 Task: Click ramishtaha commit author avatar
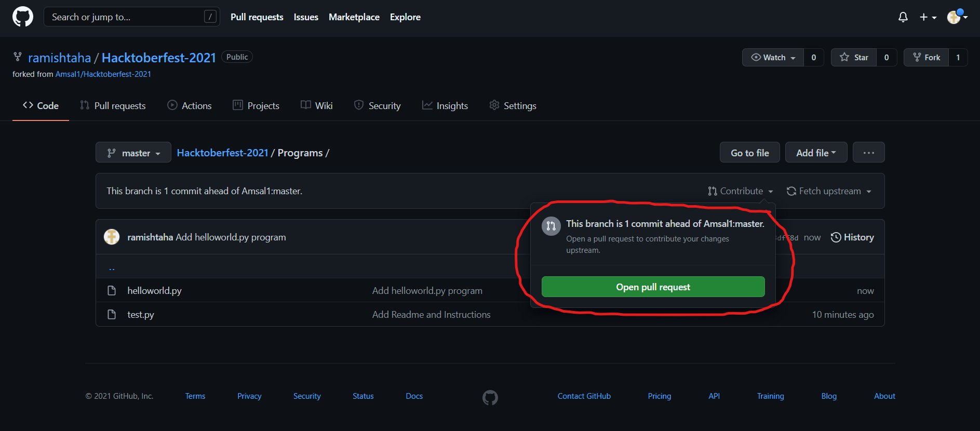[x=112, y=237]
